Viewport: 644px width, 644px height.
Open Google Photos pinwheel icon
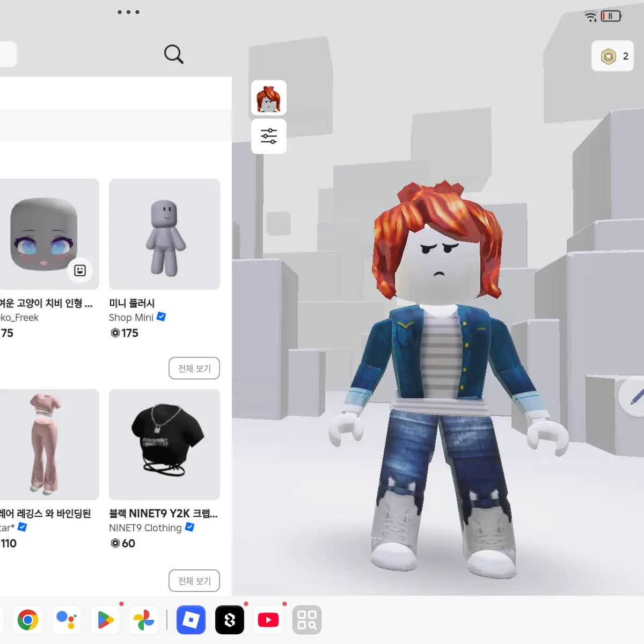click(x=144, y=620)
